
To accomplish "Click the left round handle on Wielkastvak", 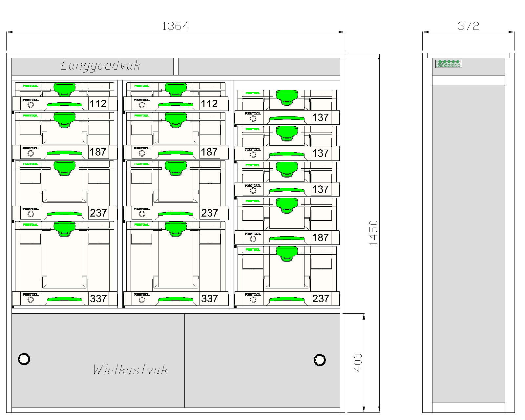I will [24, 359].
